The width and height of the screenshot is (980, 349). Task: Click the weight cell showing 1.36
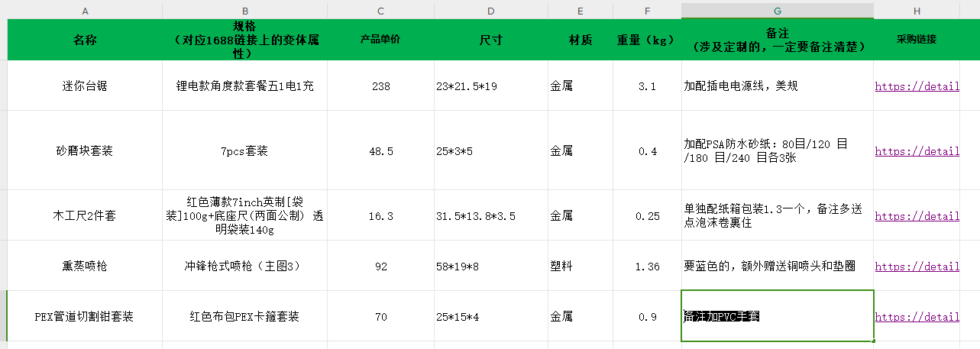647,267
